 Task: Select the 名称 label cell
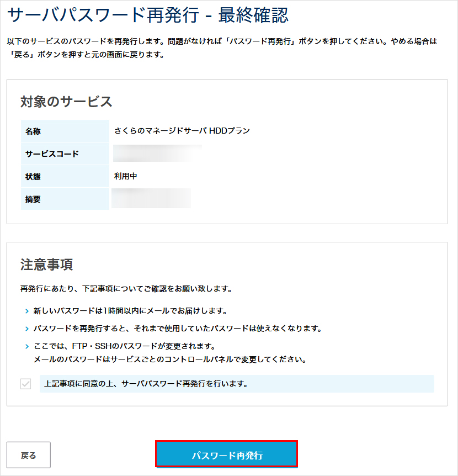[x=65, y=131]
